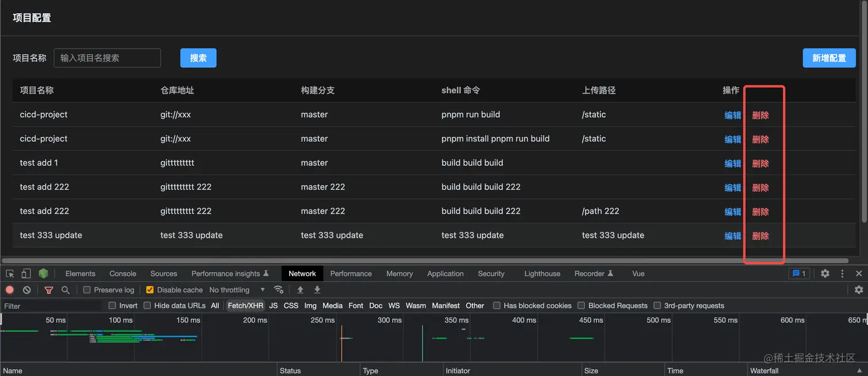Check the Invert filter checkbox
The width and height of the screenshot is (868, 376).
click(x=112, y=305)
